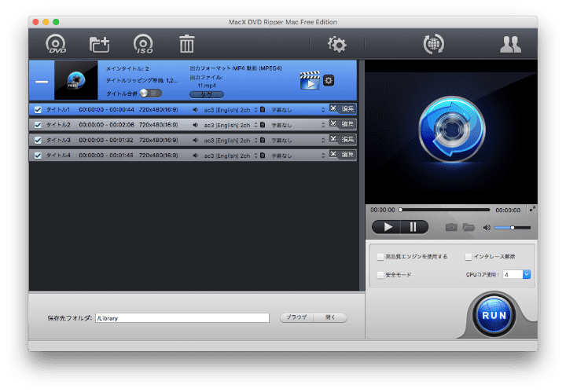
Task: Adjust the preview playback progress slider
Action: pos(445,210)
